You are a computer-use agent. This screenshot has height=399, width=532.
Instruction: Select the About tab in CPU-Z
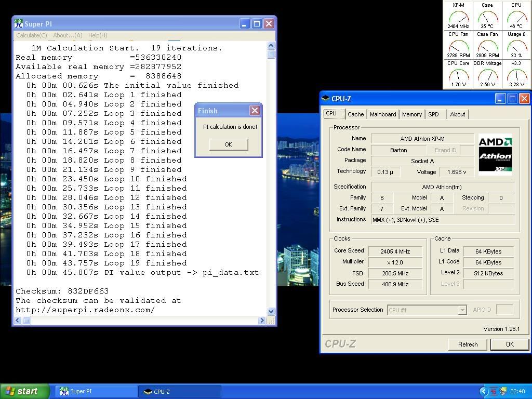pyautogui.click(x=457, y=114)
